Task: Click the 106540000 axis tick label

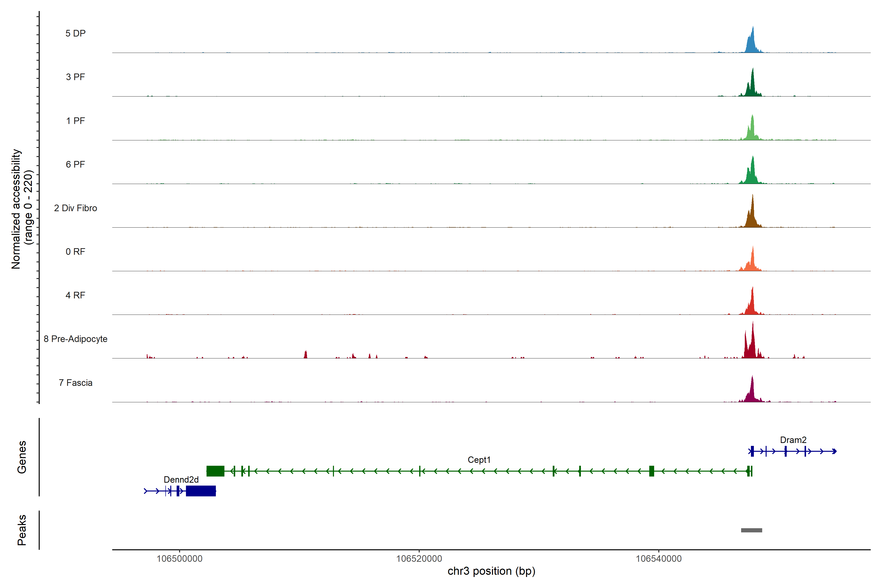Action: (x=659, y=559)
